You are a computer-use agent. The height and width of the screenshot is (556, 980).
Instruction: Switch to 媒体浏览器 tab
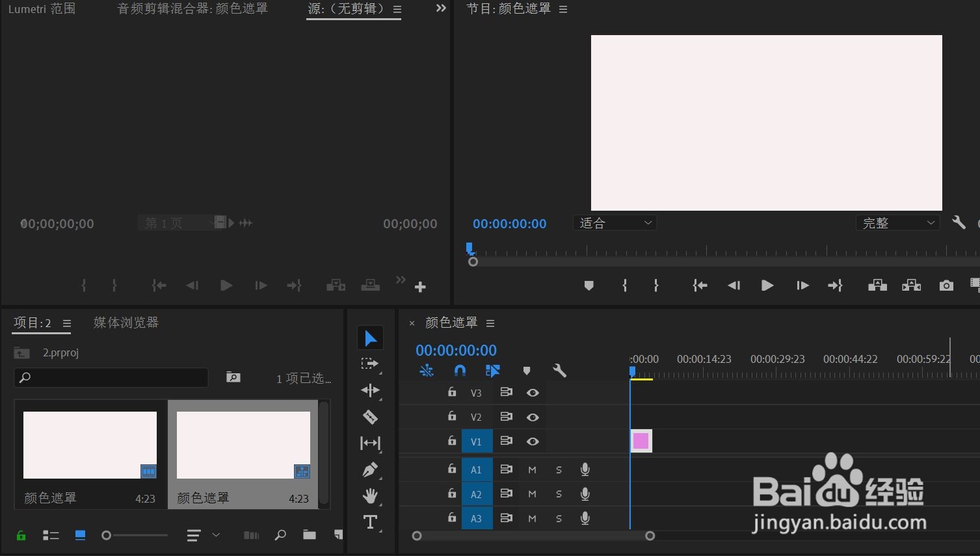coord(126,323)
